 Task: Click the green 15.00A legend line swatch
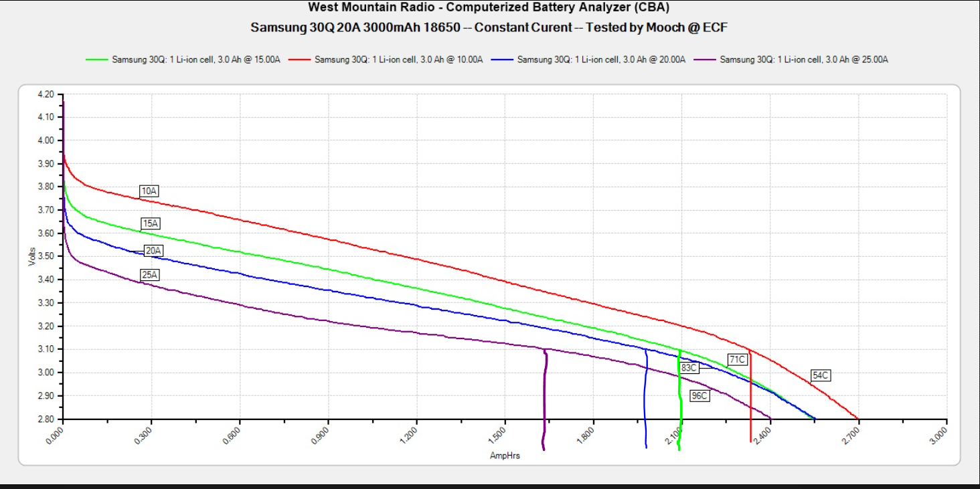[97, 60]
